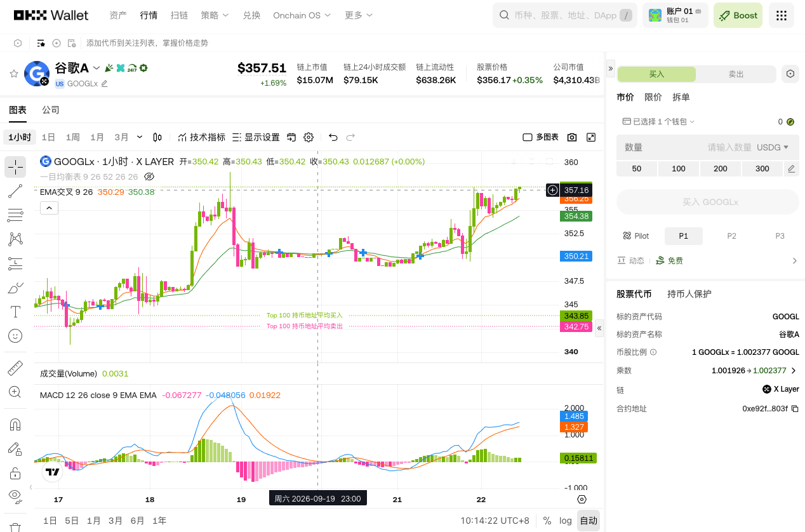Screen dimensions: 805x532
Task: Activate the zoom-in magnifier tool
Action: [x=15, y=392]
